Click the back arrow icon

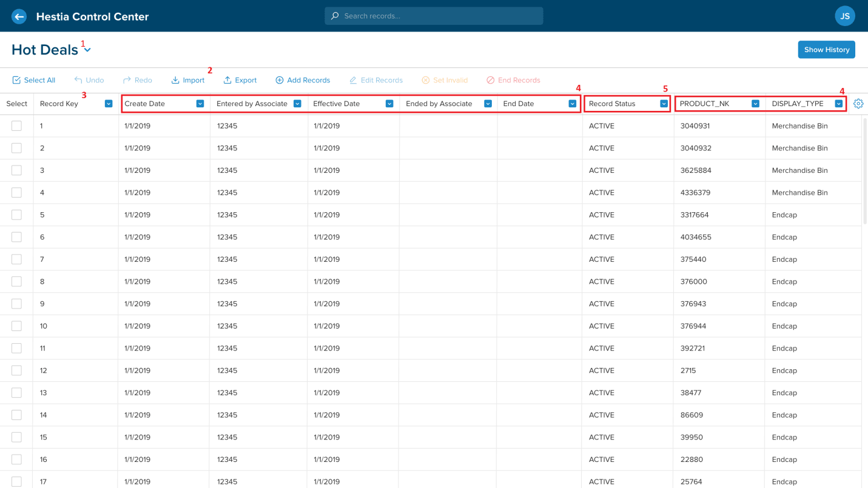coord(19,16)
